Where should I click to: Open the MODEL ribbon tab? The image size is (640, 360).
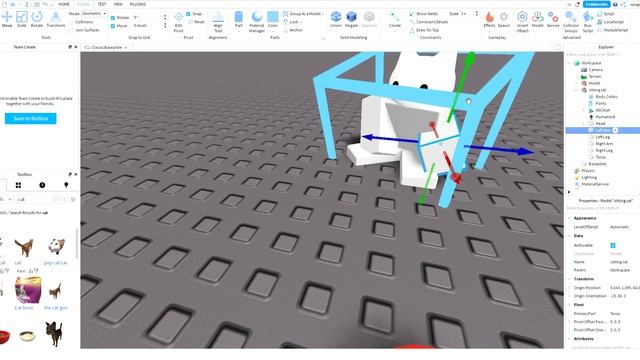click(x=83, y=4)
